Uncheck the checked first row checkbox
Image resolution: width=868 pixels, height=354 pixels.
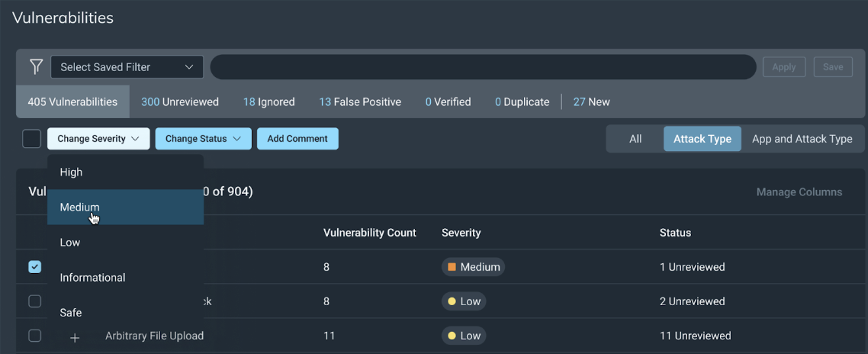coord(34,267)
